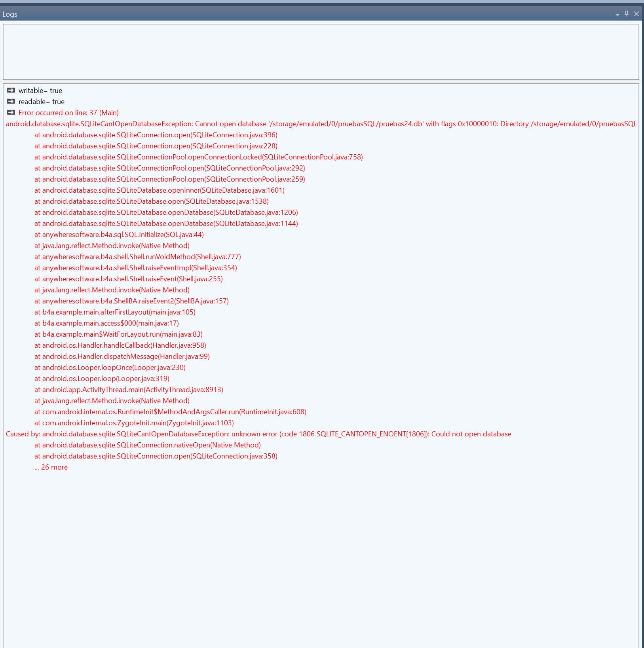
Task: Open the Logs panel options dropdown arrow
Action: (617, 15)
